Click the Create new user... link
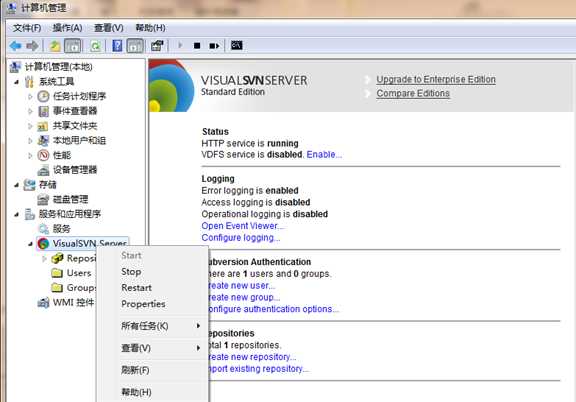Viewport: 576px width, 402px height. (x=242, y=286)
